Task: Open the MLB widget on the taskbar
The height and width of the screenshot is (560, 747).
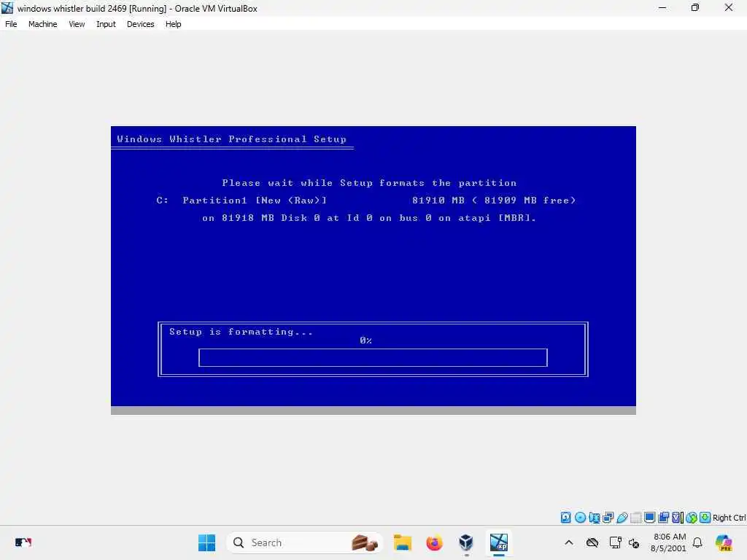Action: coord(23,542)
